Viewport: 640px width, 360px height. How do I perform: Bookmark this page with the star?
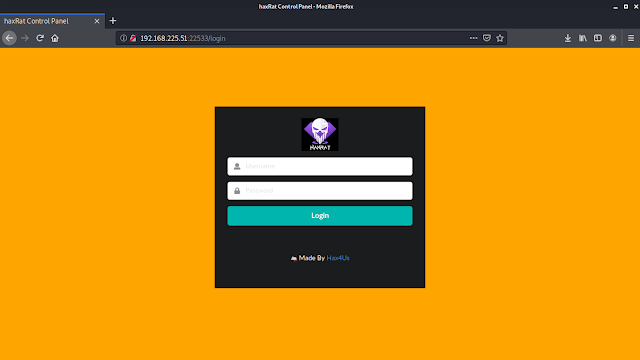(x=500, y=38)
